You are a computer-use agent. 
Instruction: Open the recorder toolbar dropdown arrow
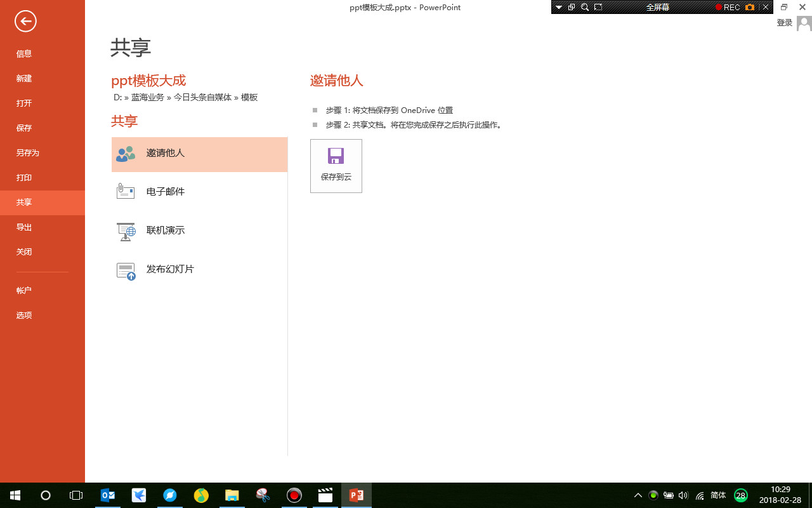(x=559, y=7)
